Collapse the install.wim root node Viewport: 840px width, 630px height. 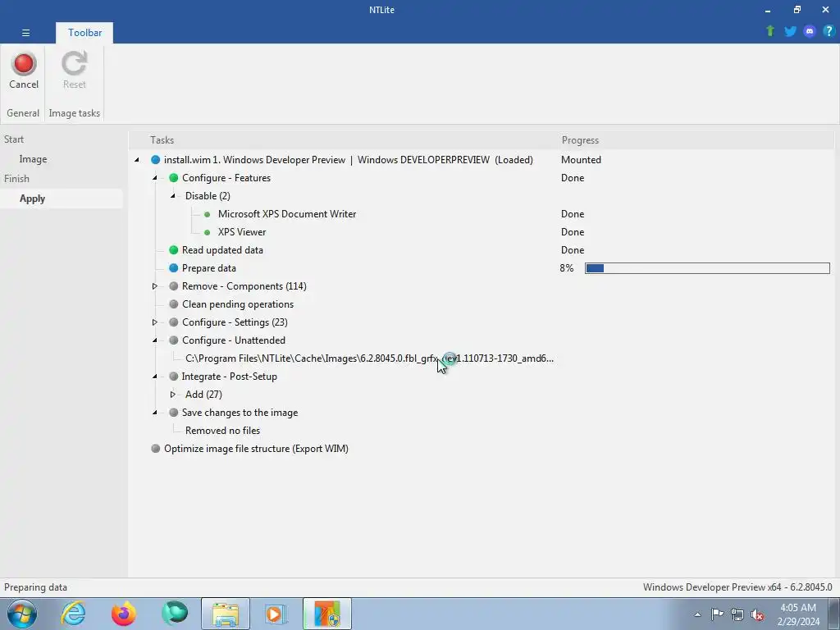pos(137,160)
